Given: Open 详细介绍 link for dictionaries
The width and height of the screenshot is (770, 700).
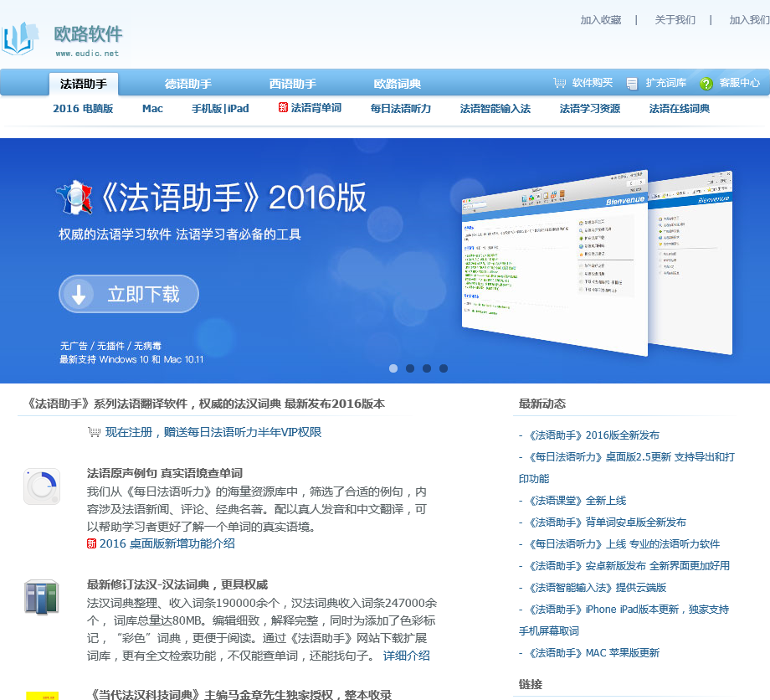Looking at the screenshot, I should tap(406, 656).
